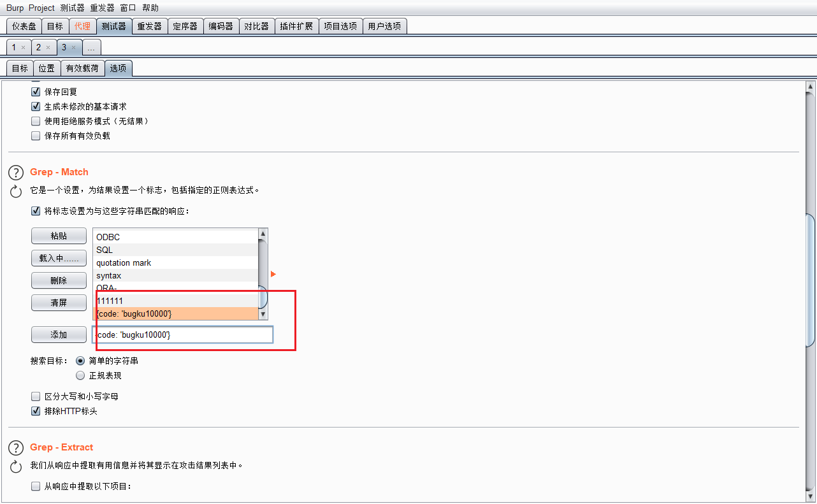Disable the 排除HTTP标头 option
817x504 pixels.
click(x=36, y=411)
